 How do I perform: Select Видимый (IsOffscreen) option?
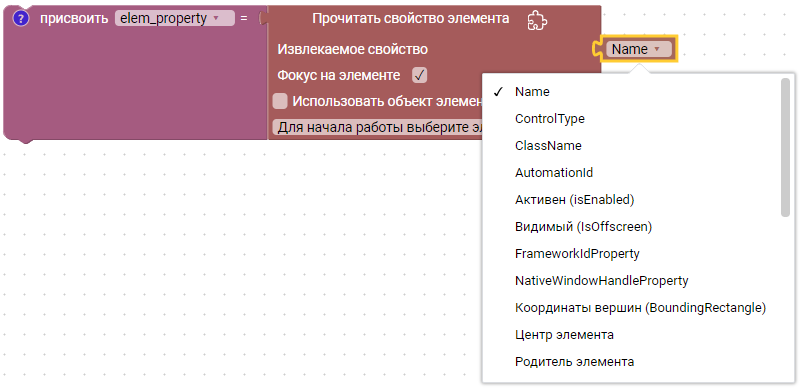click(x=583, y=226)
